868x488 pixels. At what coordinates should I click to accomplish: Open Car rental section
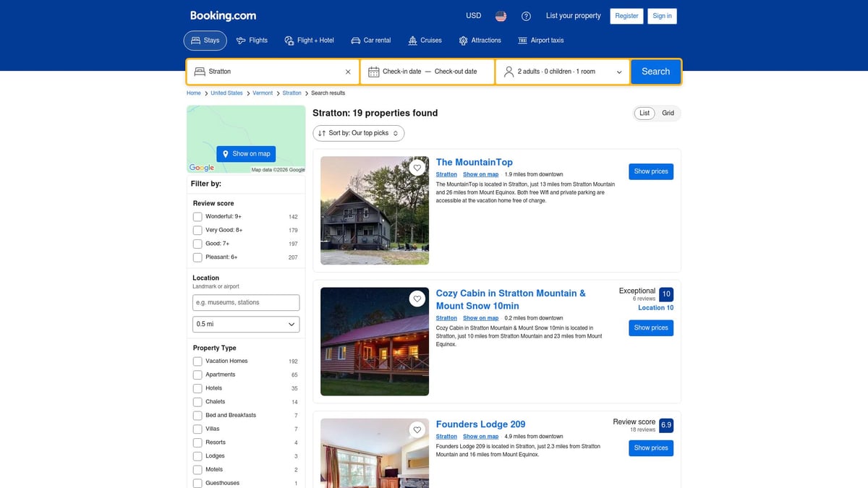click(356, 40)
